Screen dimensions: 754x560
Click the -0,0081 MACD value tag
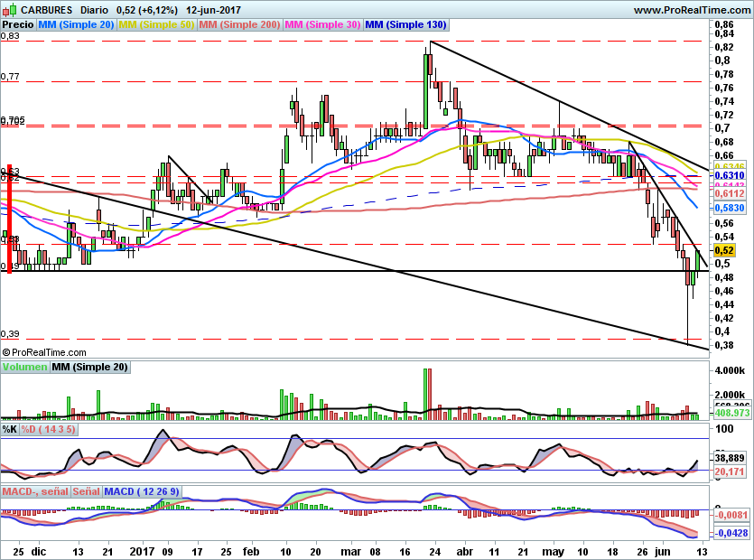pos(731,515)
